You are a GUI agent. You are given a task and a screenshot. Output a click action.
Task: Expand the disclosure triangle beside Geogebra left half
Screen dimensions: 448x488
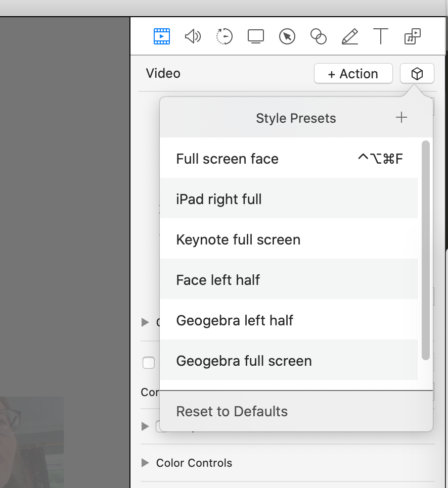pos(146,322)
